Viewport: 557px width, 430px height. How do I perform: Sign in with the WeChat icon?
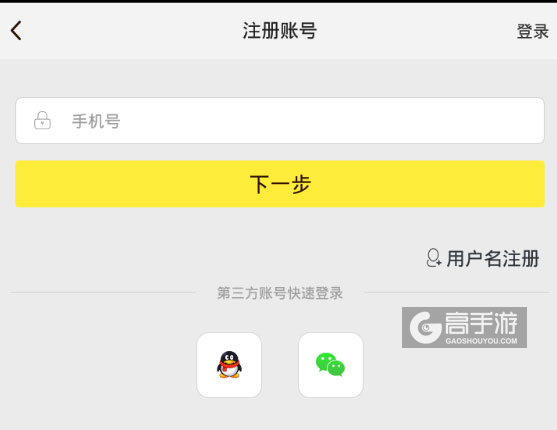pos(330,365)
